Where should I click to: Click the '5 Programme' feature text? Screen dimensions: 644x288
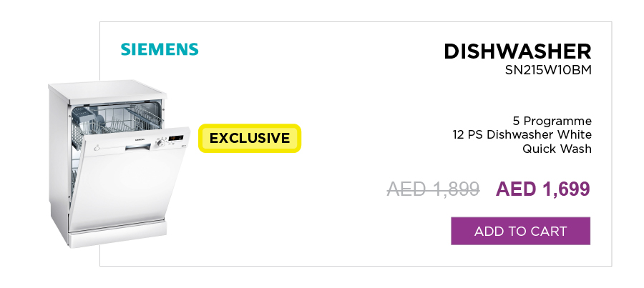[552, 121]
